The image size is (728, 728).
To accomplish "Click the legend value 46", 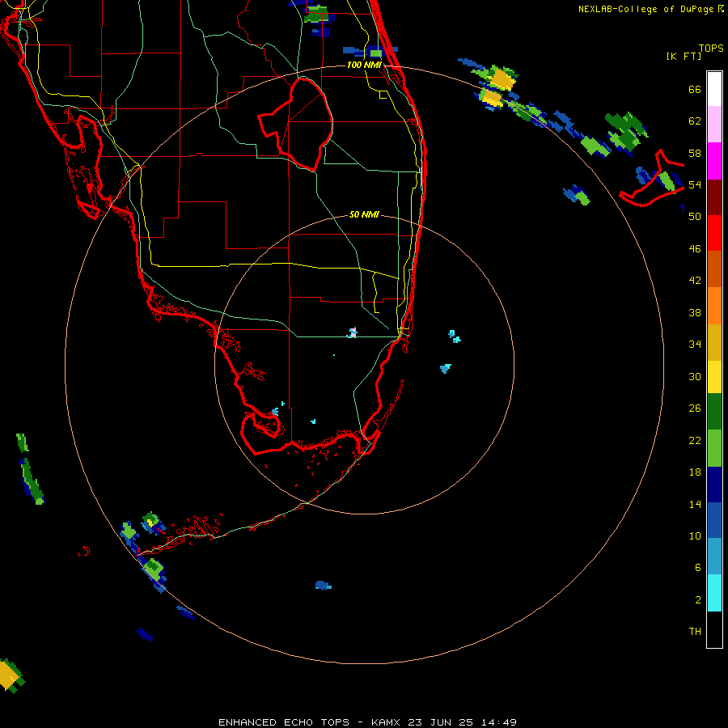I will pos(695,249).
